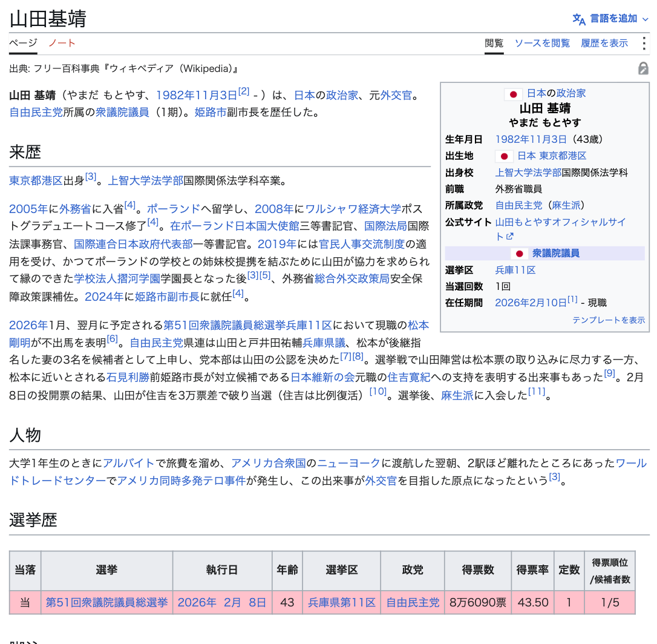Click the Japan flag atop the infobox
Screen dimensions: 657x644
click(x=513, y=94)
